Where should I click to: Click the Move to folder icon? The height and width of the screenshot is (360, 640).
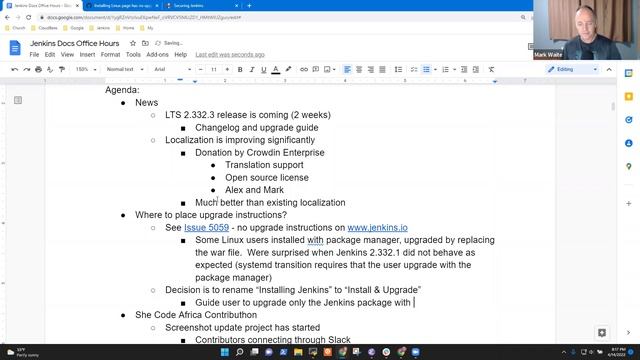coord(145,43)
